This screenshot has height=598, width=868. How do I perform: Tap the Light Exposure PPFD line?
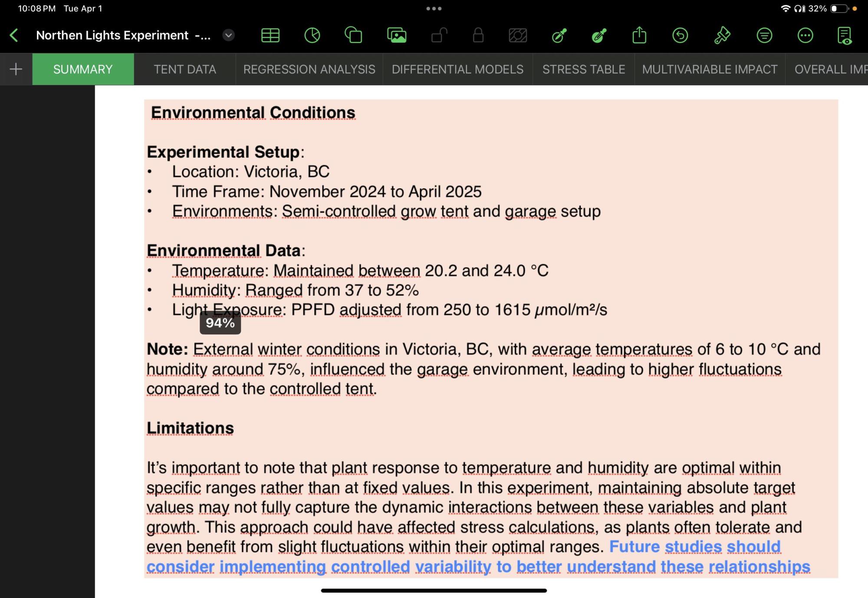tap(389, 310)
